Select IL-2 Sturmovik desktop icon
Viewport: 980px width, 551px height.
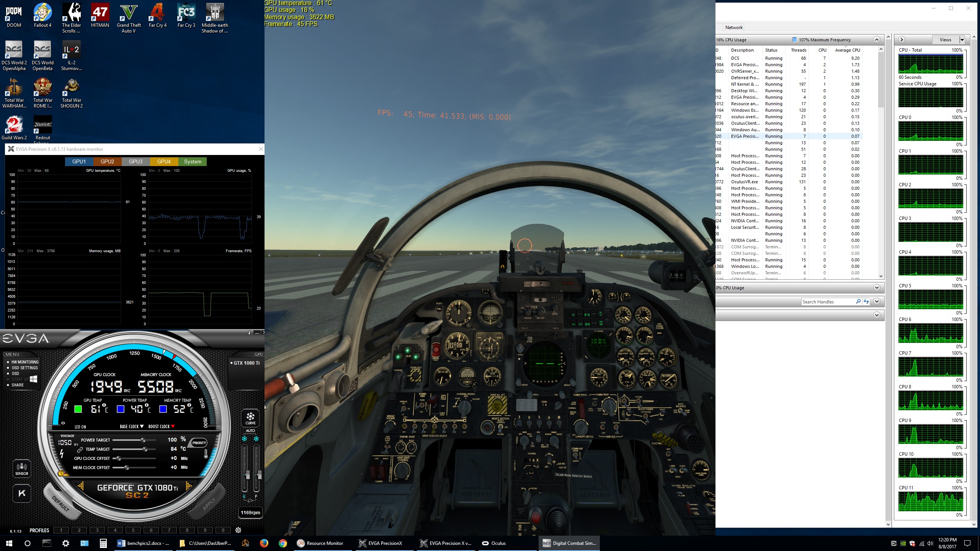(x=72, y=55)
